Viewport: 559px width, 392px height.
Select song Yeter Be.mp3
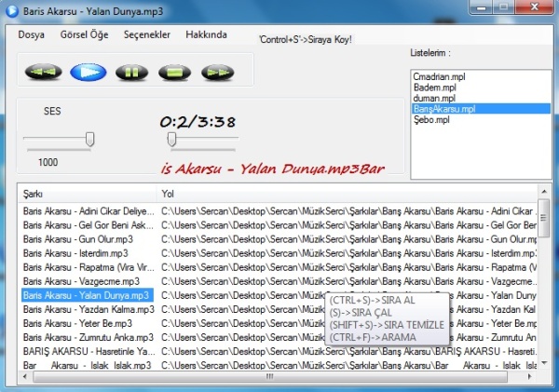pos(77,324)
